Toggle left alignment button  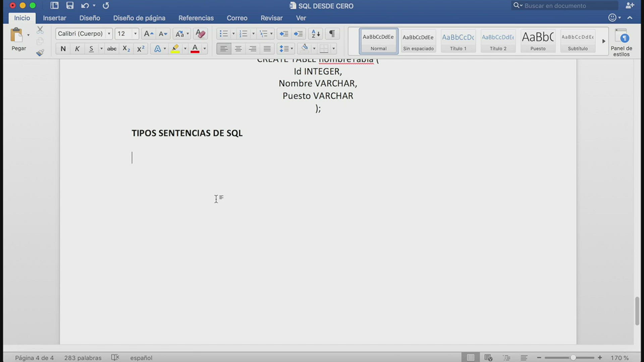point(224,49)
